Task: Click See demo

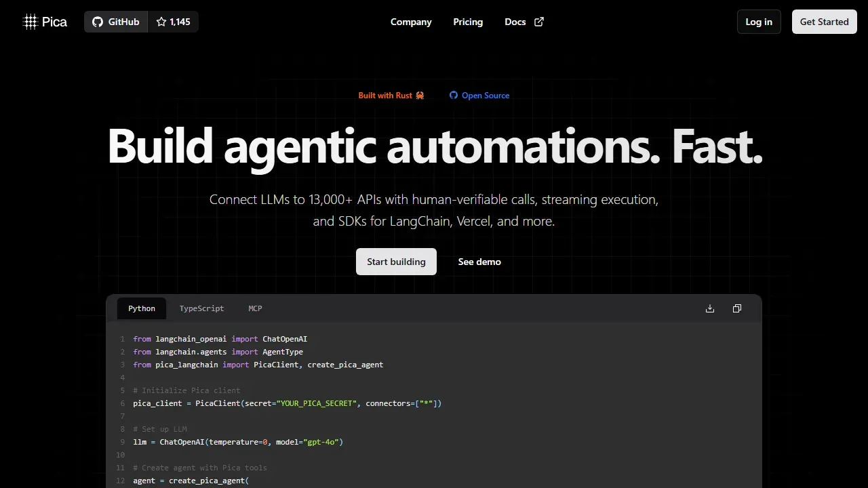Action: tap(479, 262)
